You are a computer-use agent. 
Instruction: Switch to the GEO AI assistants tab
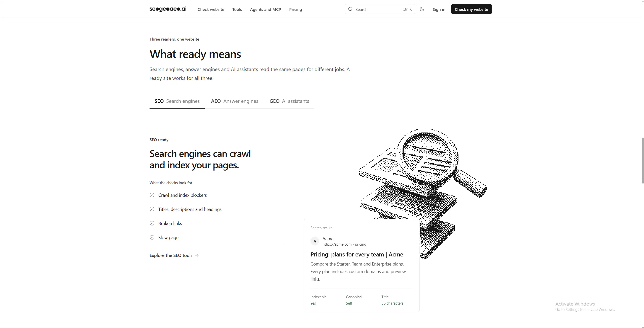(x=289, y=101)
